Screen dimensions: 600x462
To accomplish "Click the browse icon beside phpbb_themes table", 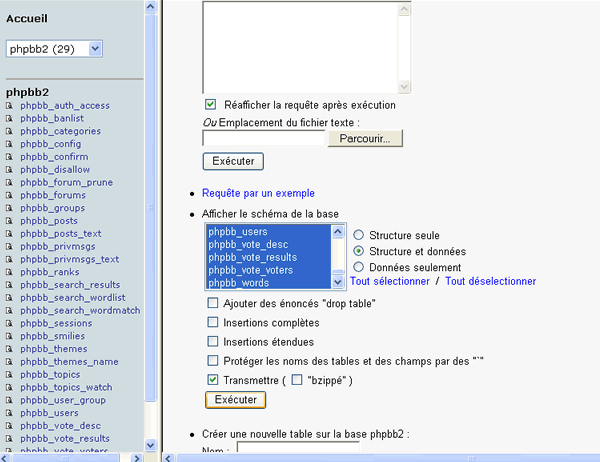I will [9, 349].
